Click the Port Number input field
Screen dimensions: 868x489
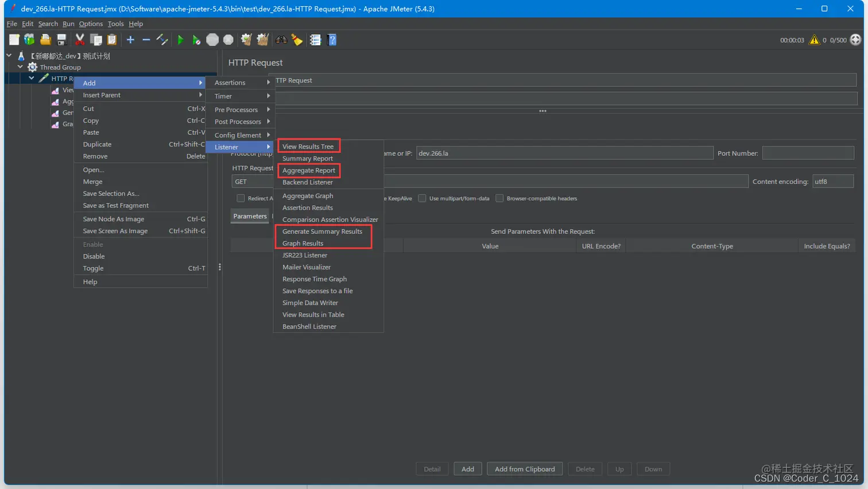808,153
